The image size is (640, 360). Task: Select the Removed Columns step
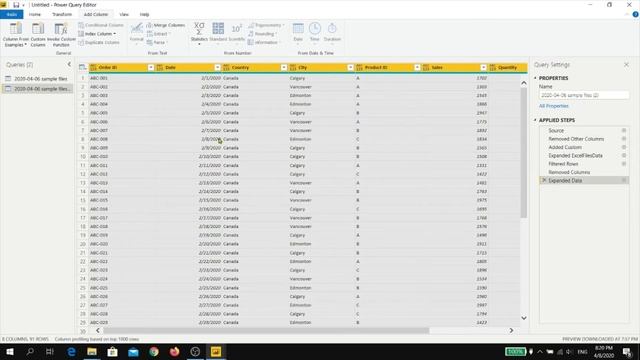[584, 172]
